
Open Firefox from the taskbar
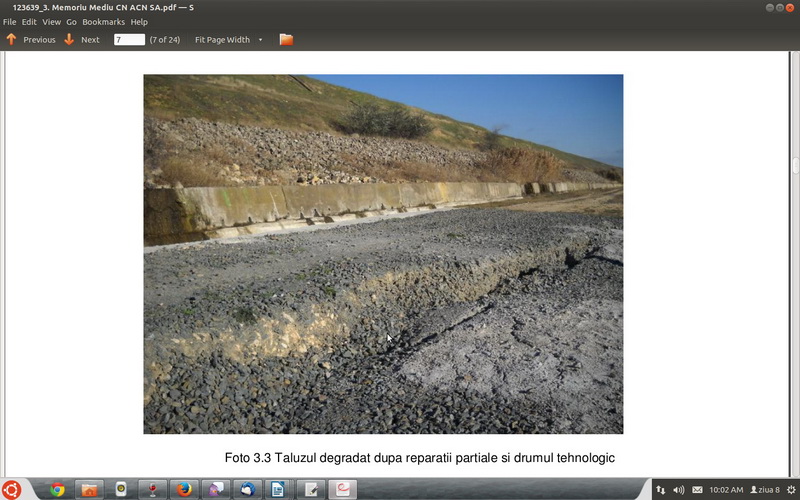(183, 489)
